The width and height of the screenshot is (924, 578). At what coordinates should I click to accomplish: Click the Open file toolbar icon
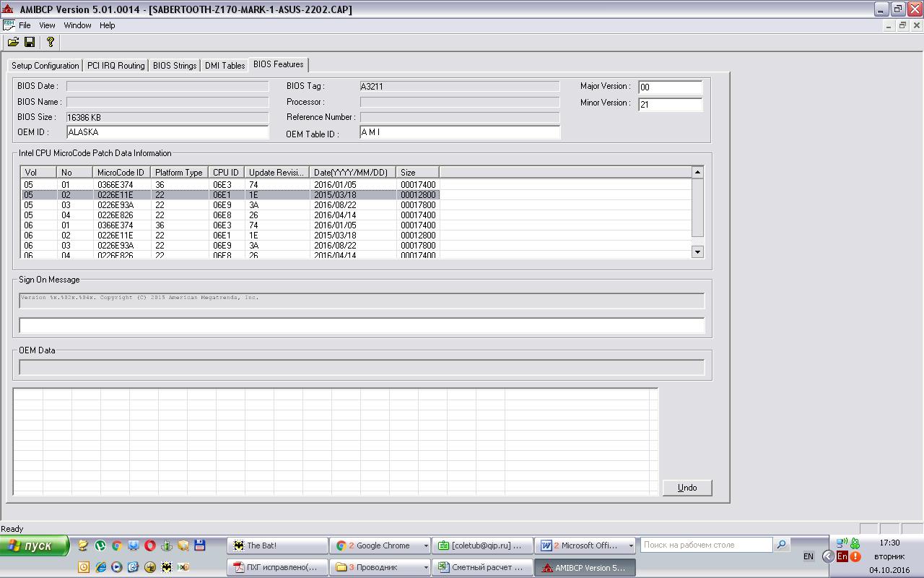tap(13, 43)
